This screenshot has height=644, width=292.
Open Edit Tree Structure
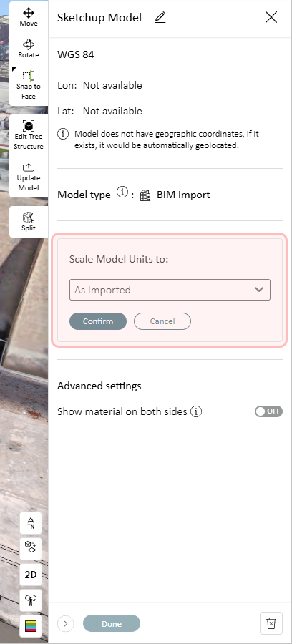tap(29, 135)
